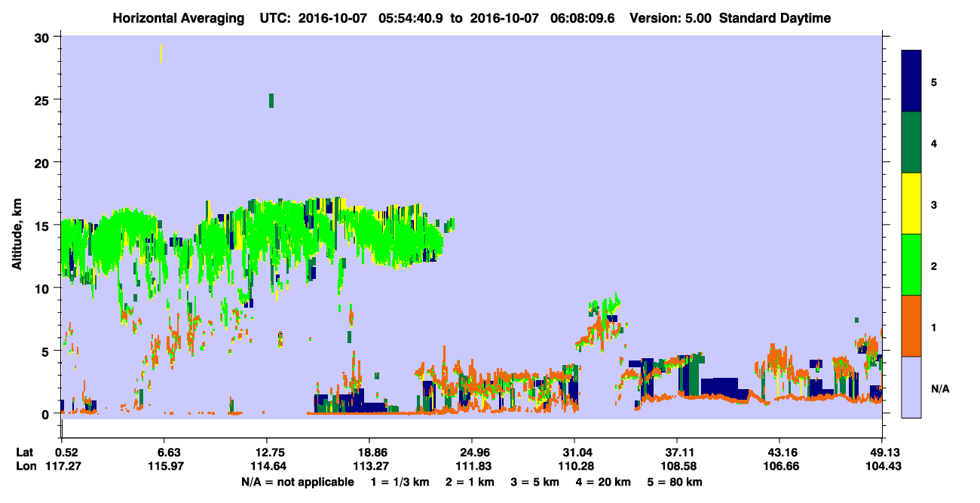This screenshot has width=980, height=503.
Task: Select the dark green level 4 colorbar segment
Action: [911, 143]
